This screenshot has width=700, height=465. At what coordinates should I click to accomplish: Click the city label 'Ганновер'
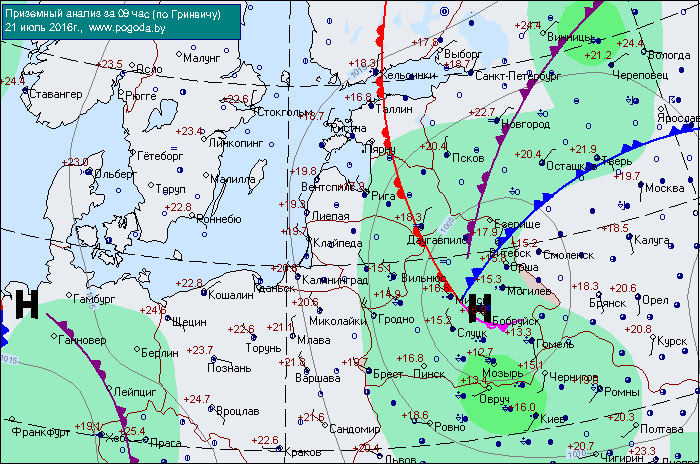click(82, 340)
